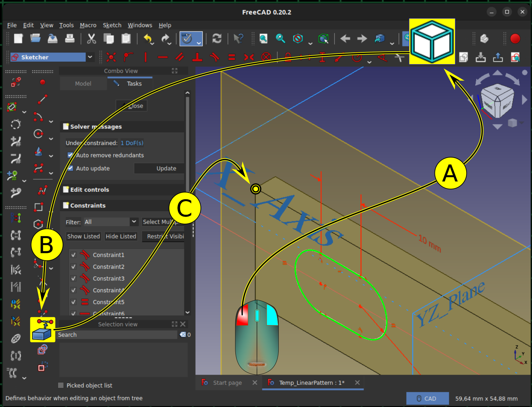Click the Show Listed button
Image resolution: width=532 pixels, height=407 pixels.
point(83,236)
